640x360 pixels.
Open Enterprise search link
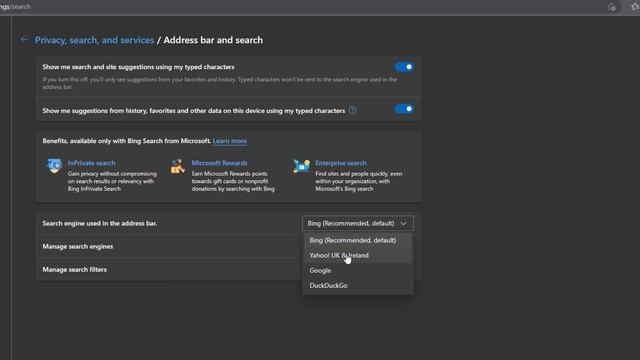(x=341, y=163)
